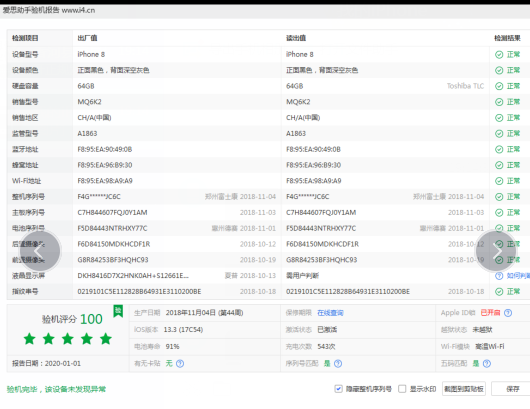This screenshot has height=409, width=530.
Task: Click the 截图到剪贴板 button
Action: coord(464,389)
